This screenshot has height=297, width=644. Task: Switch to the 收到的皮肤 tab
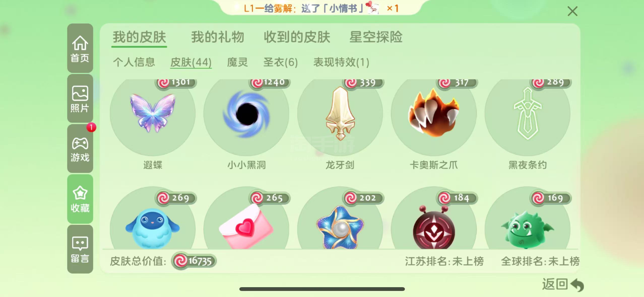pos(297,37)
